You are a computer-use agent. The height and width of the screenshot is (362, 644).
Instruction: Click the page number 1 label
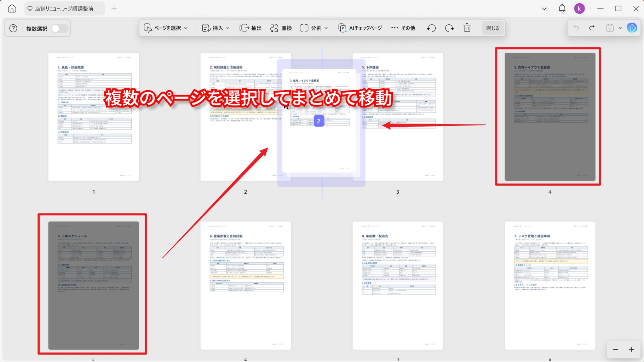click(94, 192)
